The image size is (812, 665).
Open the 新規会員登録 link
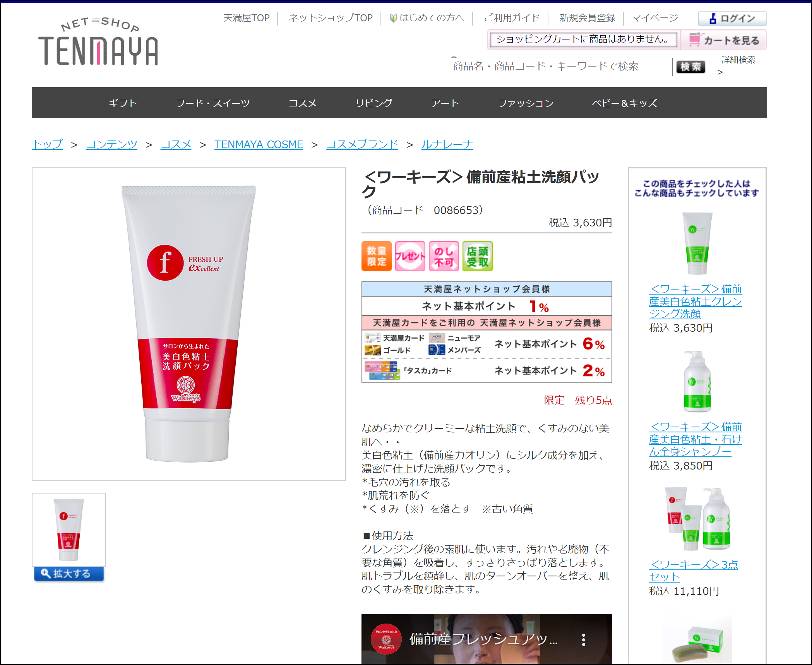pyautogui.click(x=588, y=18)
